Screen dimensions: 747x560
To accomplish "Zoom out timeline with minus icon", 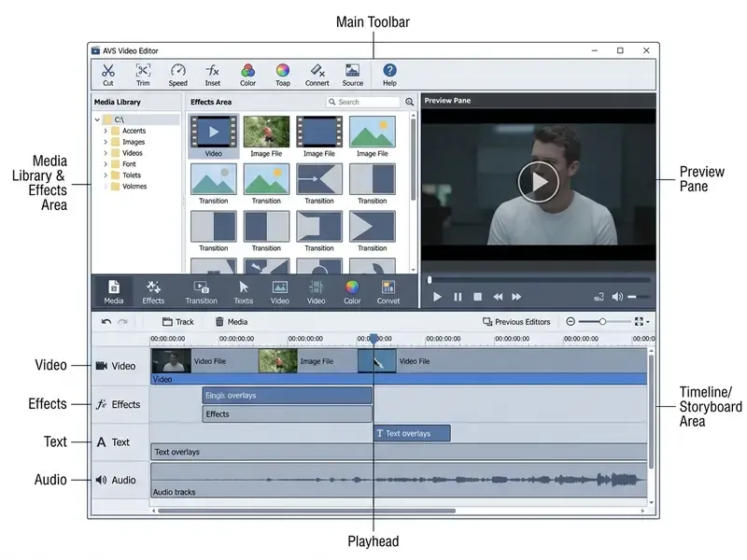I will (571, 321).
